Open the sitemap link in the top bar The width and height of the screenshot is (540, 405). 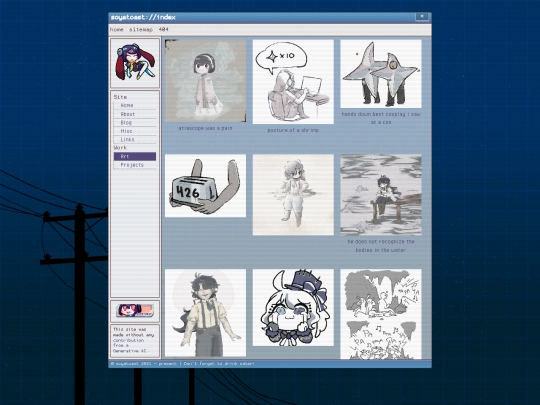click(141, 30)
